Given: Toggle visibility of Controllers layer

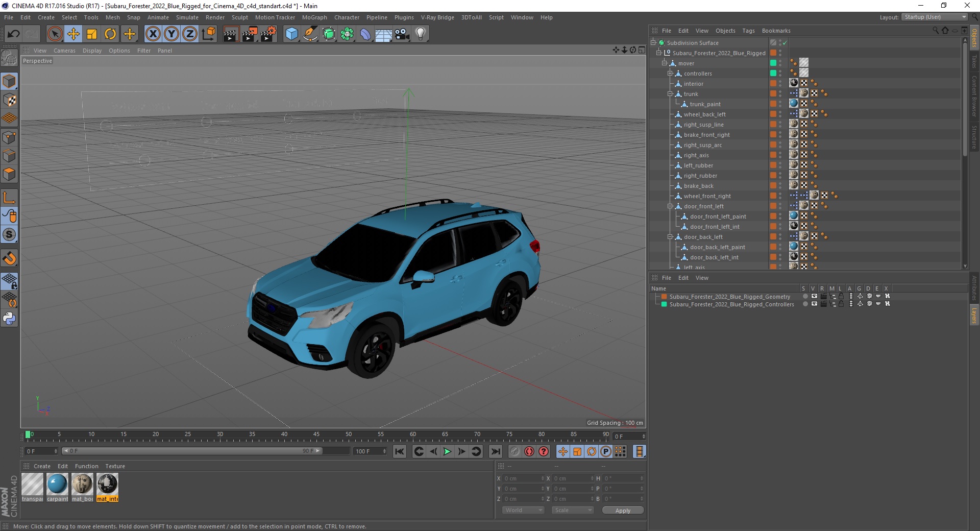Looking at the screenshot, I should tap(814, 304).
